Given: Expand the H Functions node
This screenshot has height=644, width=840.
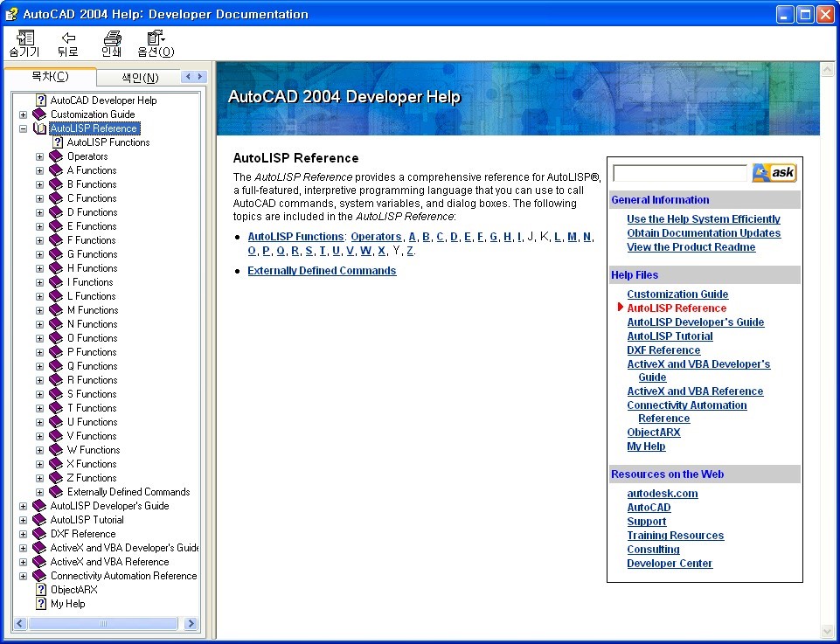Looking at the screenshot, I should click(39, 268).
